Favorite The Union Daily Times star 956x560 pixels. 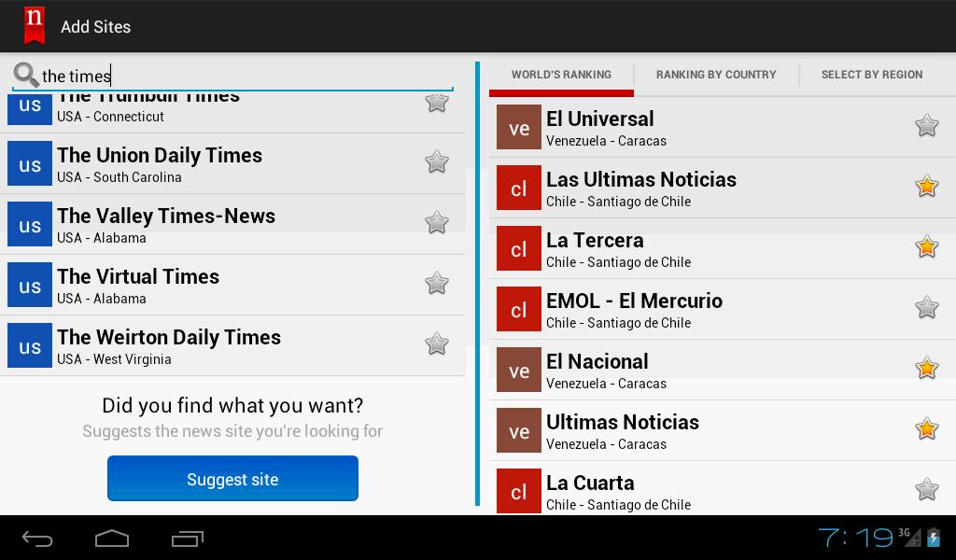pyautogui.click(x=437, y=162)
